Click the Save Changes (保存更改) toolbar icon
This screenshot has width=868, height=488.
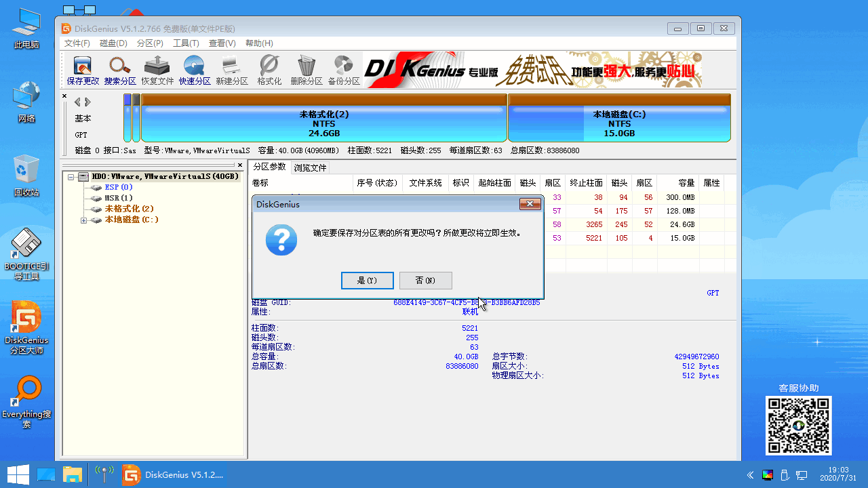tap(83, 70)
